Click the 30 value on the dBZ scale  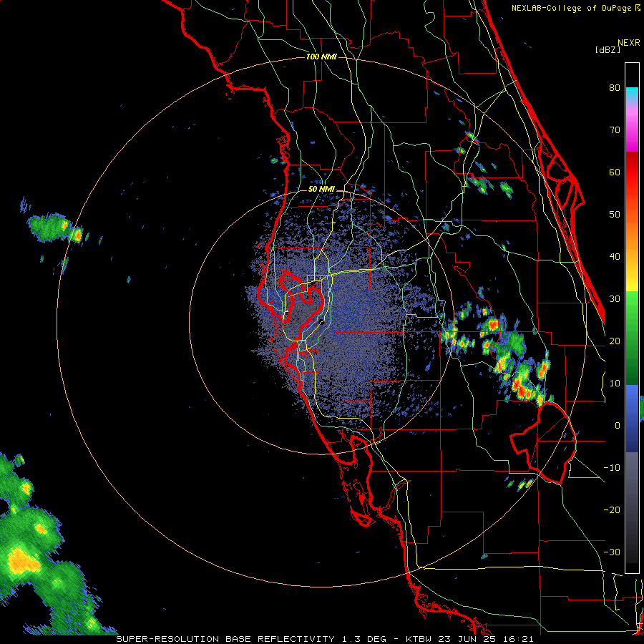coord(615,299)
